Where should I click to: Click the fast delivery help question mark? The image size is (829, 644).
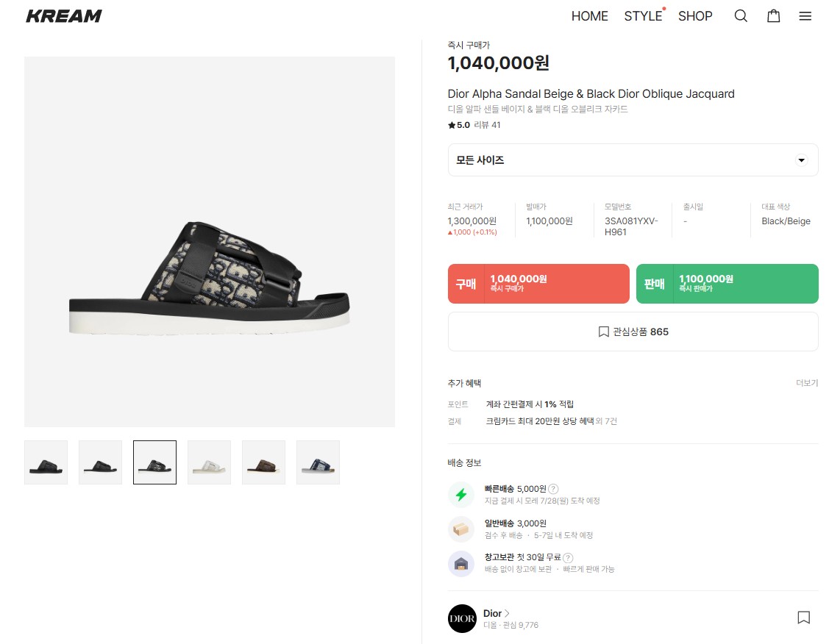[553, 489]
